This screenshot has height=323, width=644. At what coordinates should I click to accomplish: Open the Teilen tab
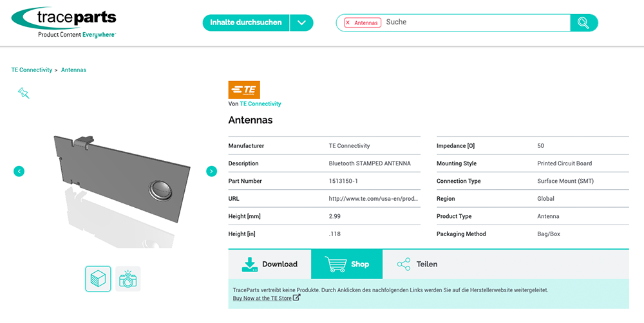(417, 264)
